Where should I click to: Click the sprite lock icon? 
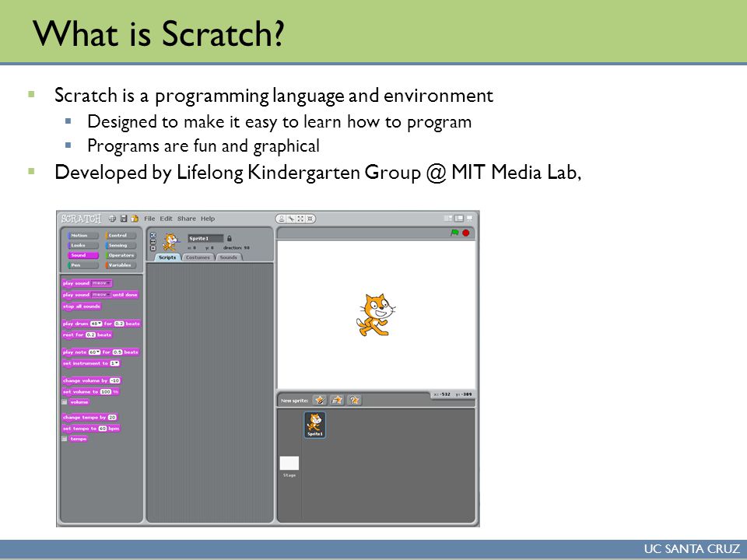click(229, 238)
